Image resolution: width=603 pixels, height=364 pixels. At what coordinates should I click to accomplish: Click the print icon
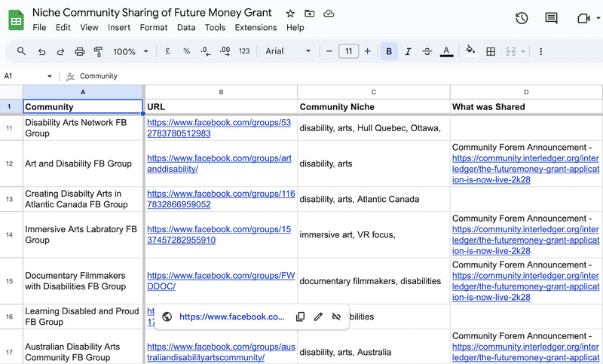click(x=80, y=51)
